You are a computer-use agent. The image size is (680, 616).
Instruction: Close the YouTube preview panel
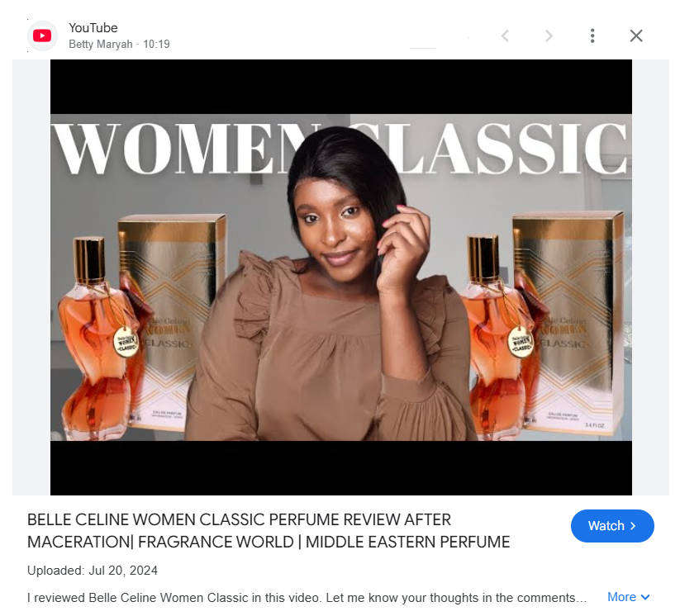pos(635,36)
